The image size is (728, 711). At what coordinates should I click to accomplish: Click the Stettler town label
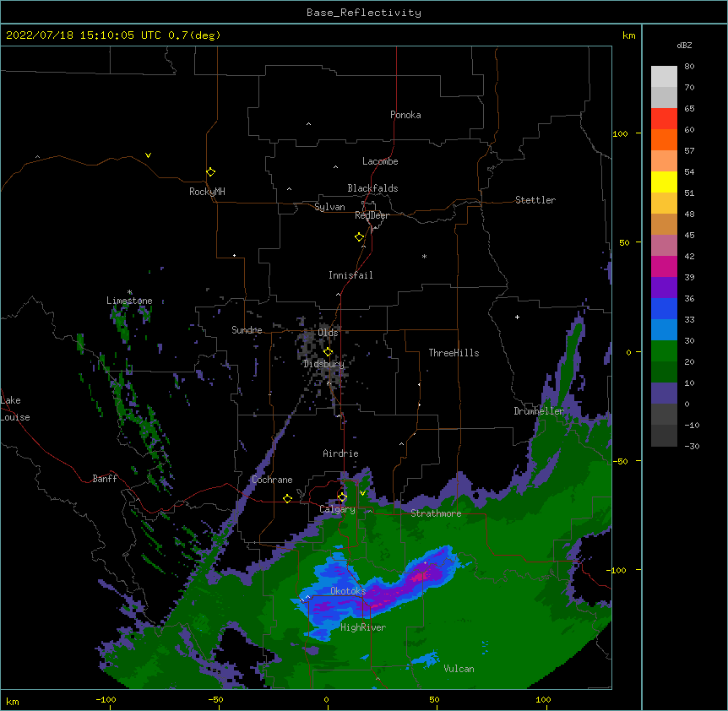(x=535, y=200)
